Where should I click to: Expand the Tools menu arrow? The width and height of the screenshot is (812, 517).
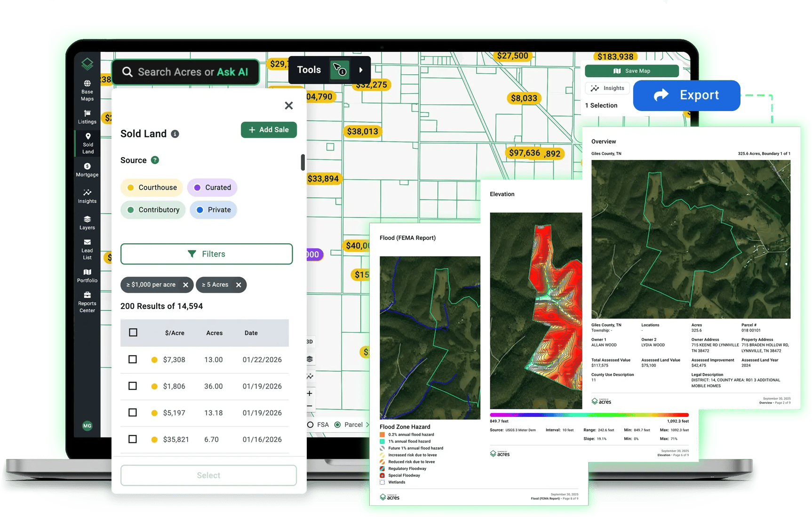pos(361,70)
